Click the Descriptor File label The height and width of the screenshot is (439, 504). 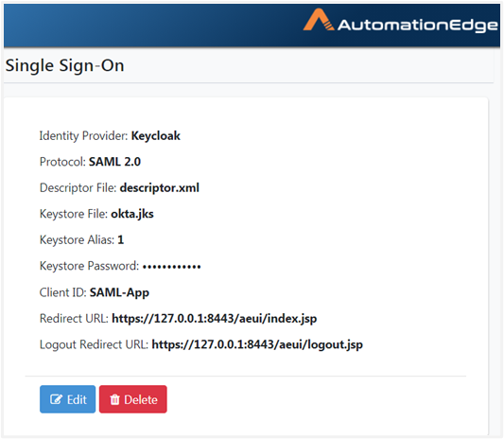78,188
